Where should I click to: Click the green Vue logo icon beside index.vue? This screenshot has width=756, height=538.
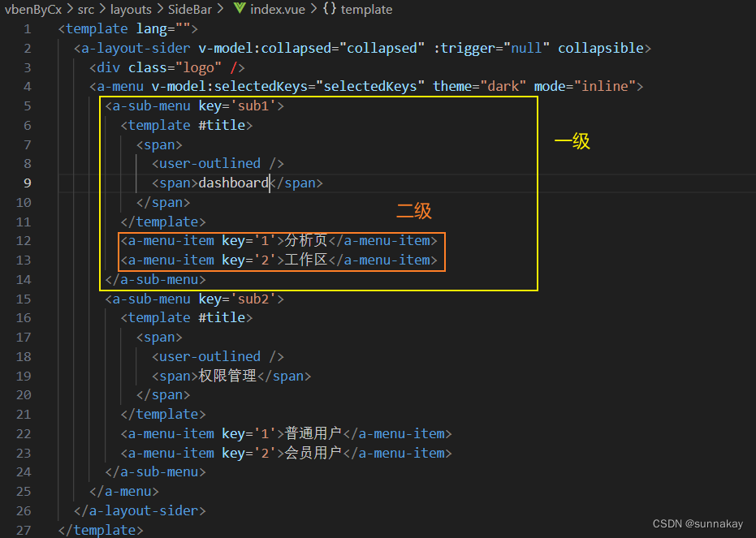coord(240,9)
